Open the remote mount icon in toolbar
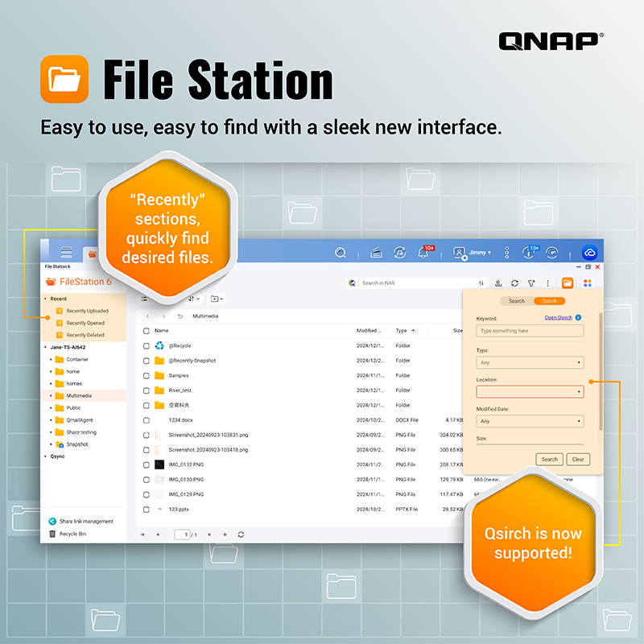The width and height of the screenshot is (644, 644). [498, 283]
